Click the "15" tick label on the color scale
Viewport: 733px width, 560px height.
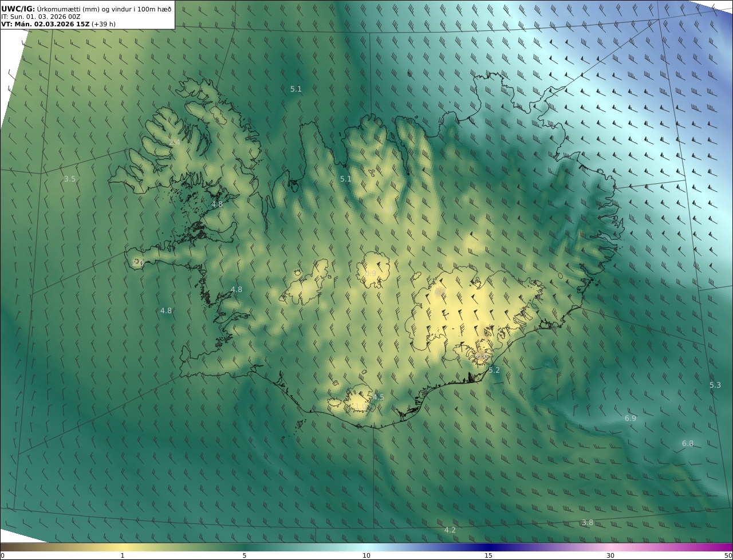(x=488, y=555)
